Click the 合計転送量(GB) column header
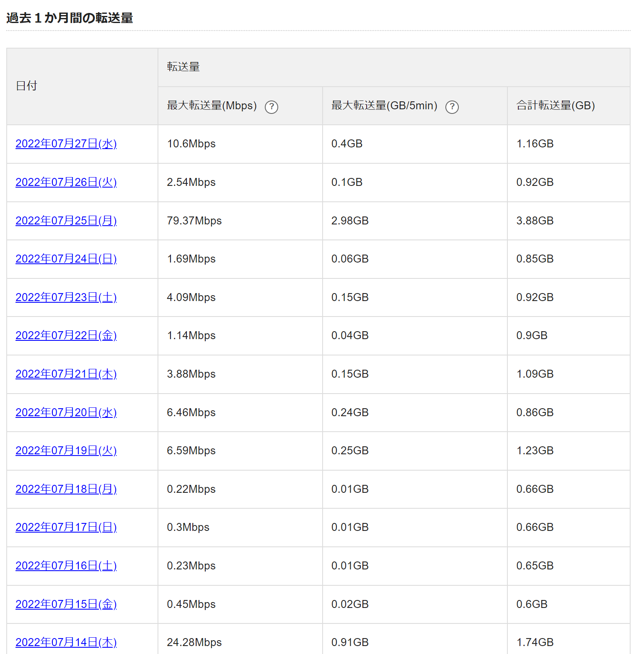Image resolution: width=644 pixels, height=654 pixels. click(x=569, y=106)
